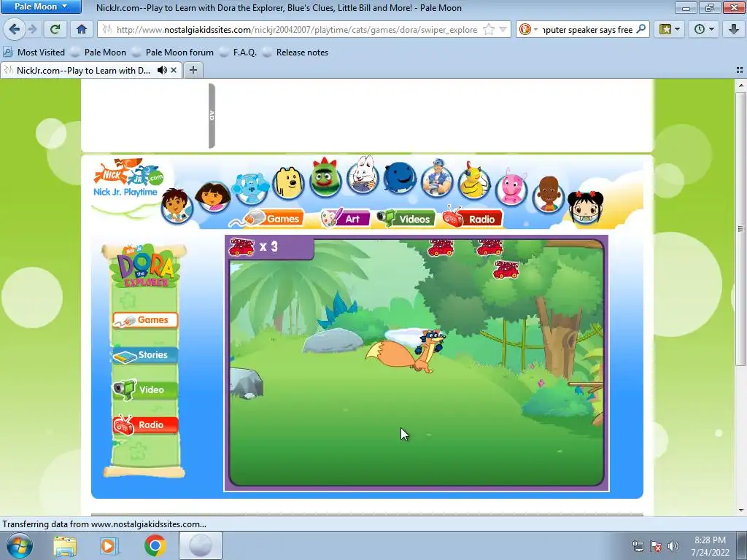Open the pink Backyardigans Uniqua icon
747x560 pixels.
pos(511,187)
